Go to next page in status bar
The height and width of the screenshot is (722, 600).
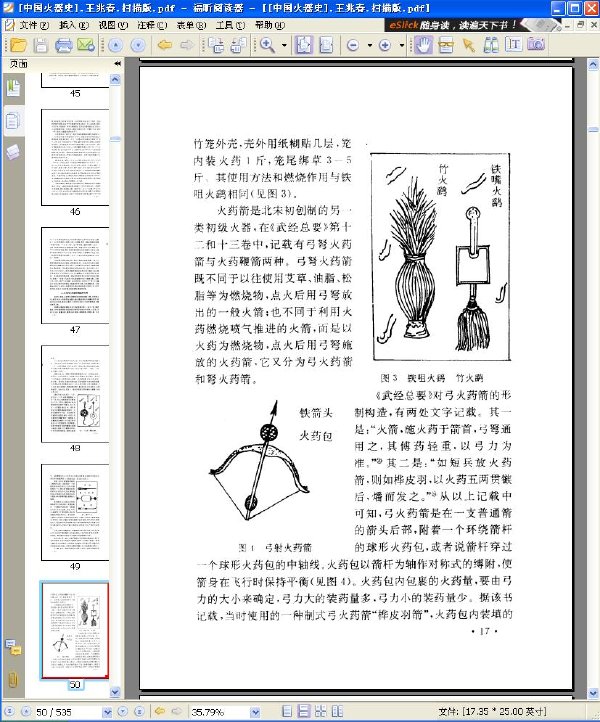[x=122, y=711]
